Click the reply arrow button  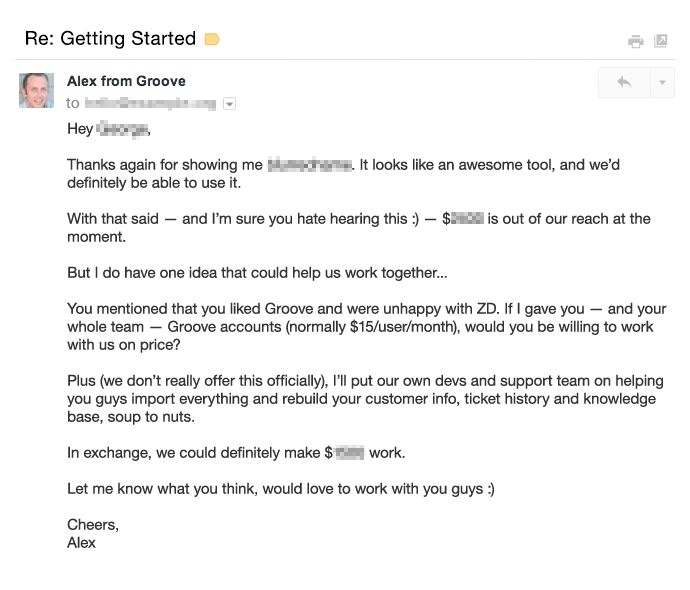[x=624, y=83]
